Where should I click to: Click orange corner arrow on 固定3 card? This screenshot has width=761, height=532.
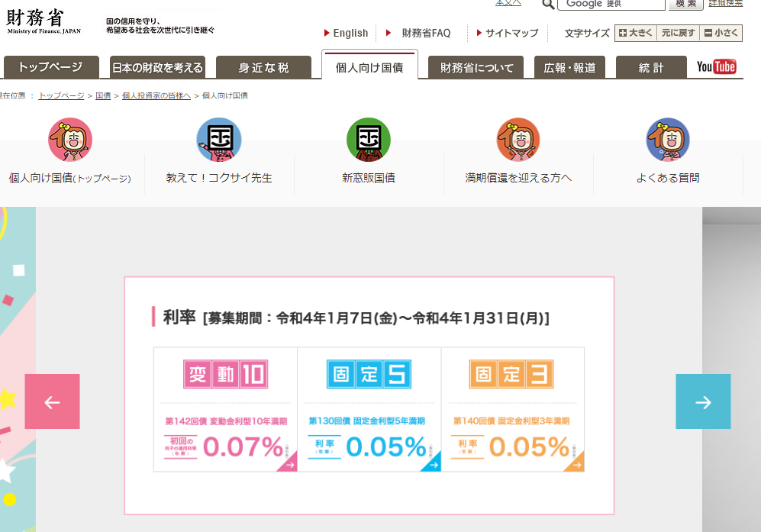point(576,463)
